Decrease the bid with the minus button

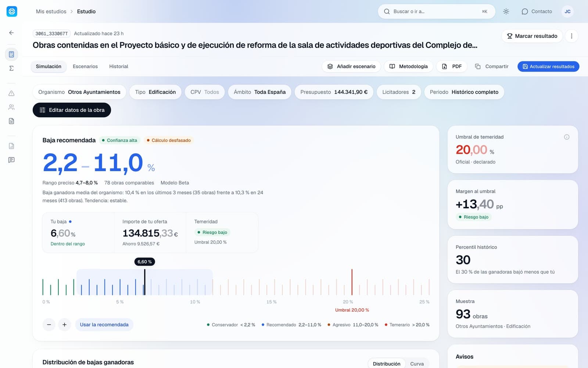point(49,325)
